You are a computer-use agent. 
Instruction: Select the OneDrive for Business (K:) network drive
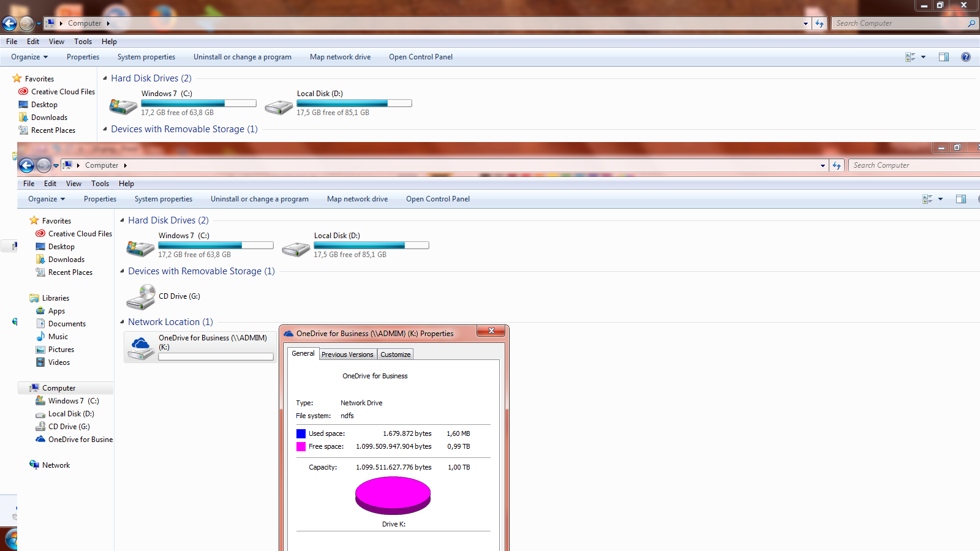pyautogui.click(x=200, y=348)
